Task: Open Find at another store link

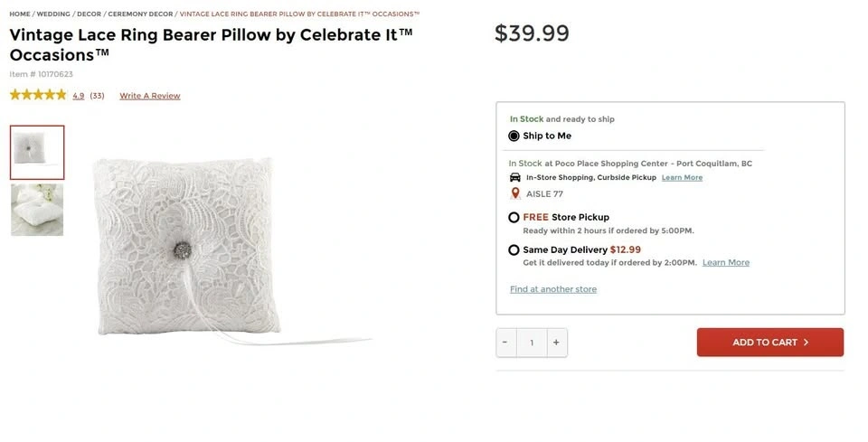Action: pyautogui.click(x=553, y=289)
